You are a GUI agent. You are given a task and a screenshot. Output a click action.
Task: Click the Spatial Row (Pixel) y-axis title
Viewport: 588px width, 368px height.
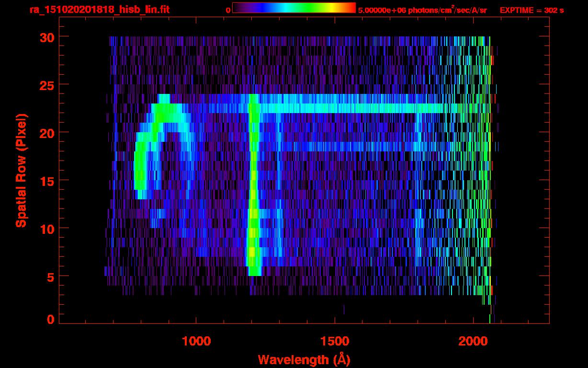tap(21, 171)
